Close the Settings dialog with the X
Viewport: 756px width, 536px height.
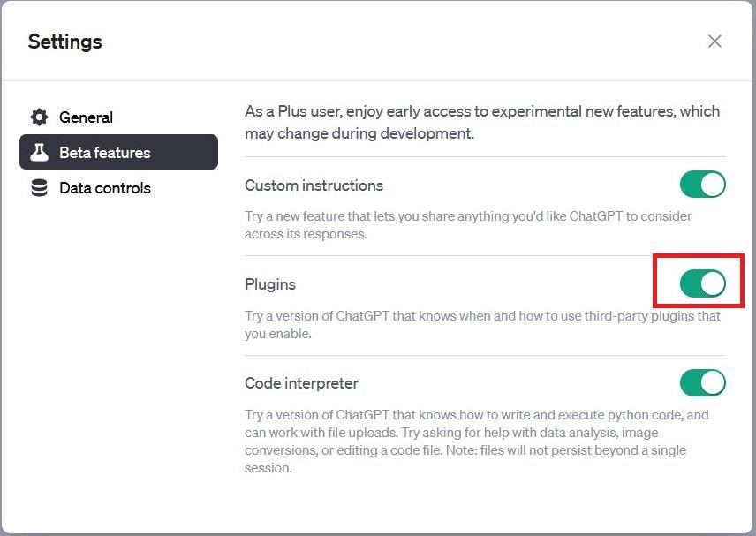pos(714,42)
